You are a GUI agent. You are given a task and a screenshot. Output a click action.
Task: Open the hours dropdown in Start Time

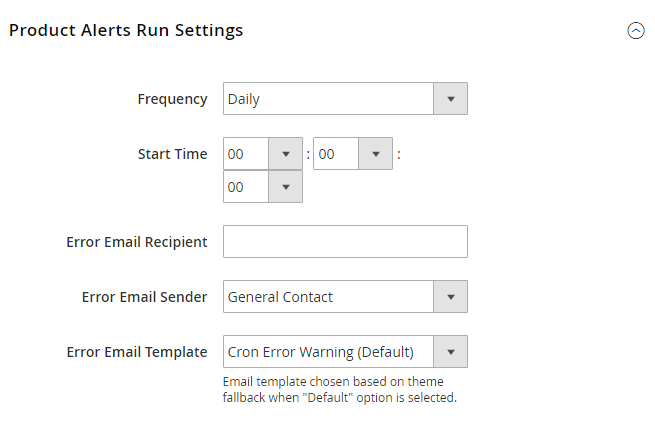pos(263,154)
